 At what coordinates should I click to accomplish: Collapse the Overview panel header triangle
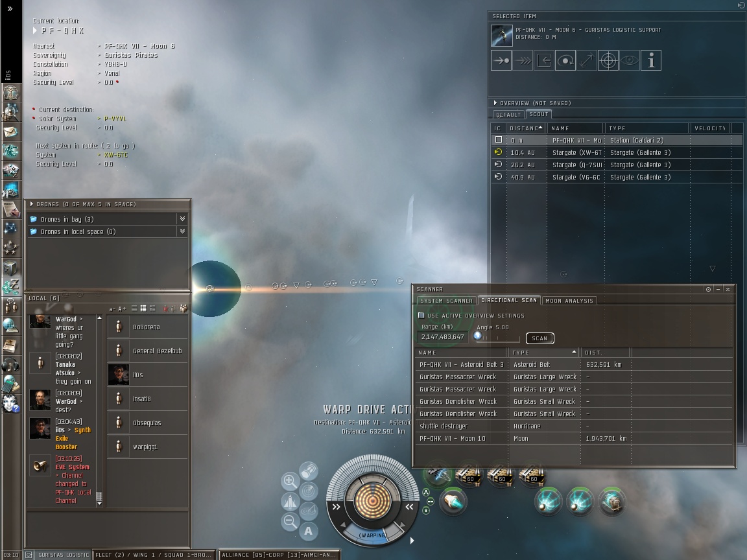click(x=495, y=103)
